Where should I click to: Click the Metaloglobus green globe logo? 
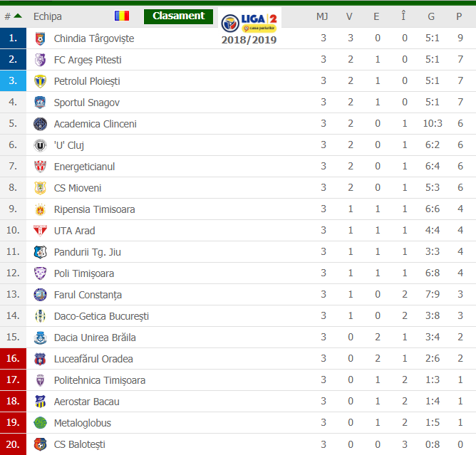point(40,423)
